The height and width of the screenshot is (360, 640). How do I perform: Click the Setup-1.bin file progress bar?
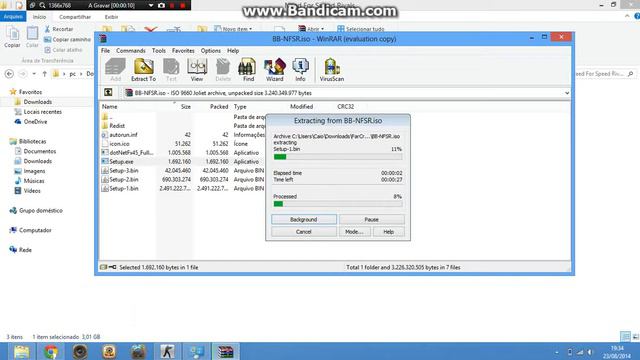coord(338,157)
